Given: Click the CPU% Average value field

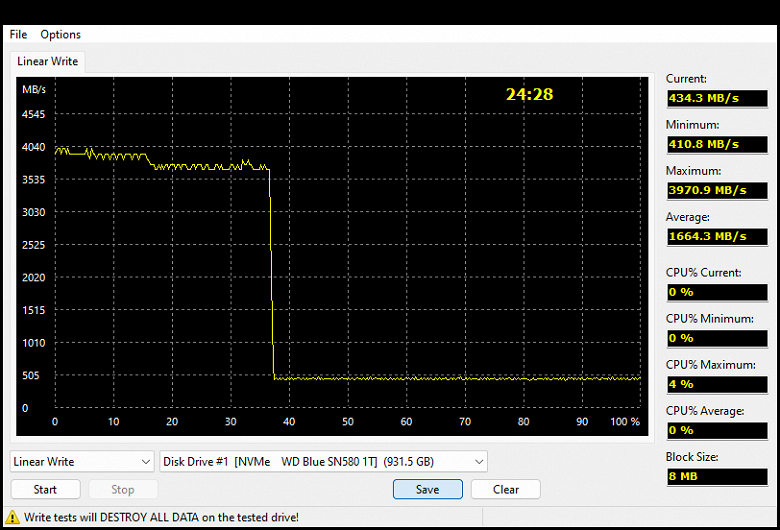Looking at the screenshot, I should (717, 430).
